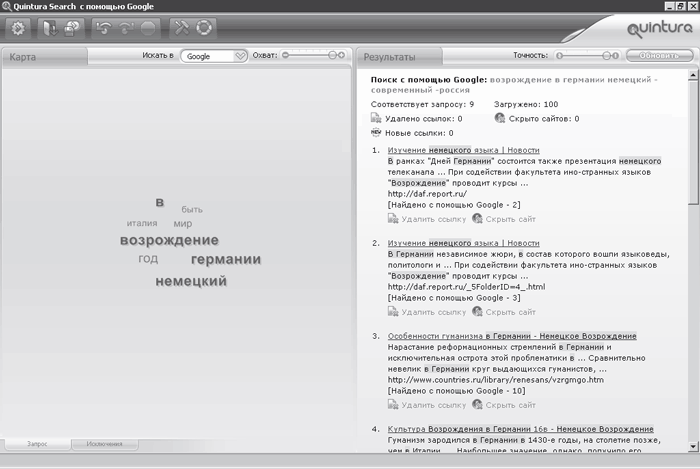Restore the Quintura Search window size
This screenshot has height=469, width=700.
click(680, 6)
